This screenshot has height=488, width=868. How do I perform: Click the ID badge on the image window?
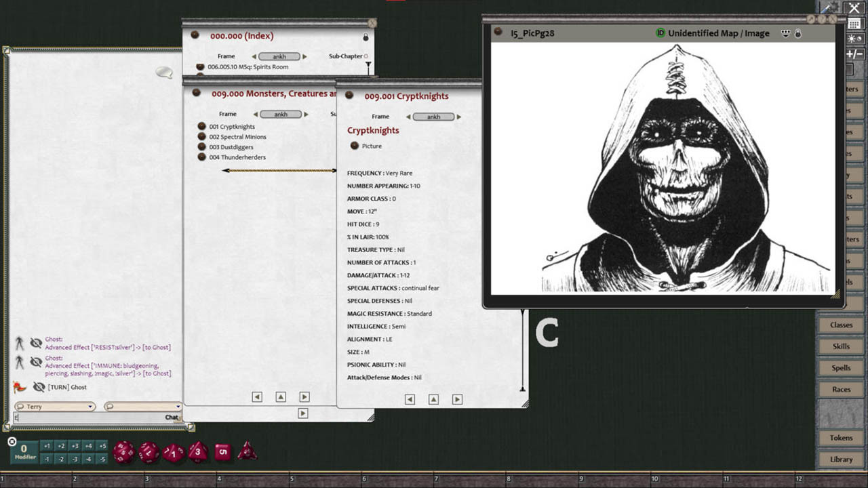pos(660,33)
